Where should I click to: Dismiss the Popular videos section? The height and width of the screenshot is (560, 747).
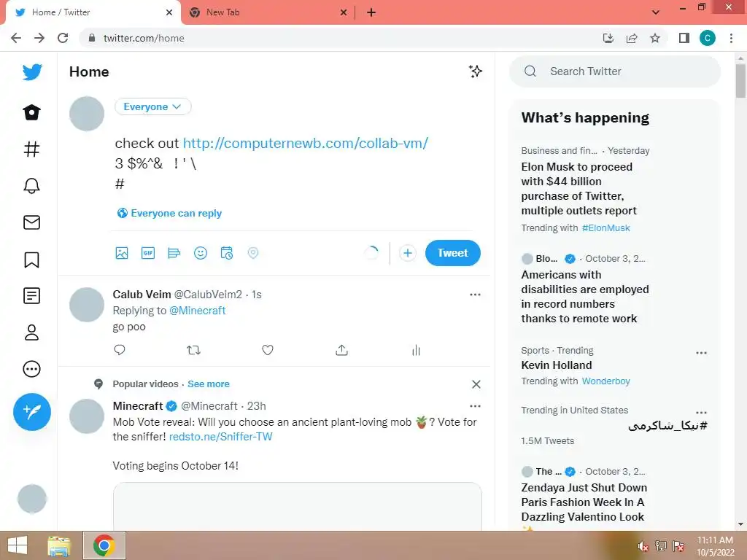[x=476, y=384]
